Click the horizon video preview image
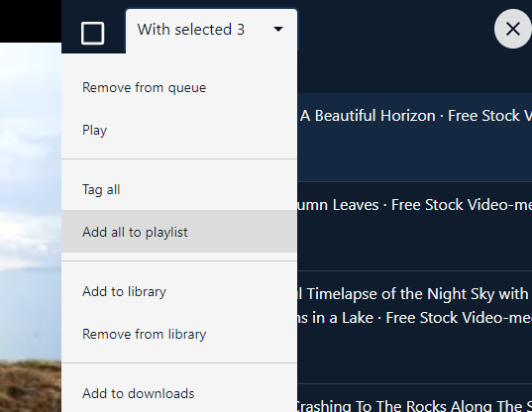Image resolution: width=532 pixels, height=412 pixels. pyautogui.click(x=31, y=227)
